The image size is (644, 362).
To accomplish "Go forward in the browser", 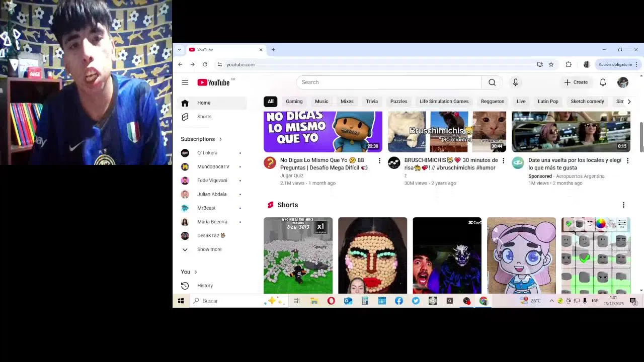I will tap(192, 64).
